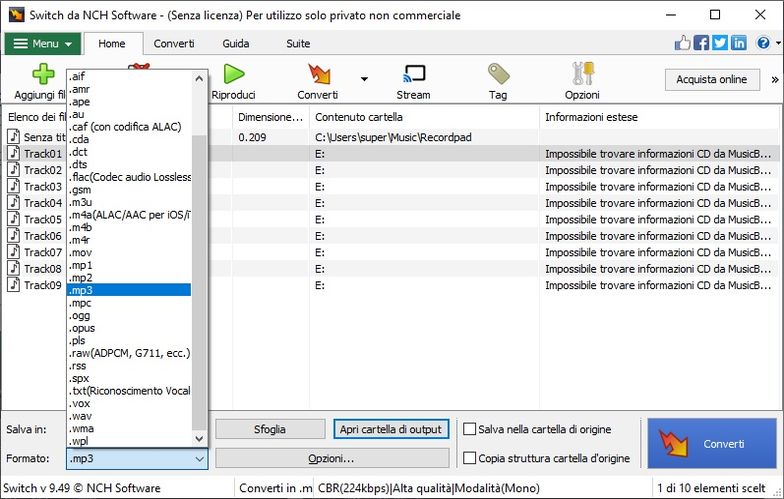Image resolution: width=784 pixels, height=499 pixels.
Task: Click status text CBR(224kbps)|Alta qualità|Modalità(Mono)
Action: 429,488
